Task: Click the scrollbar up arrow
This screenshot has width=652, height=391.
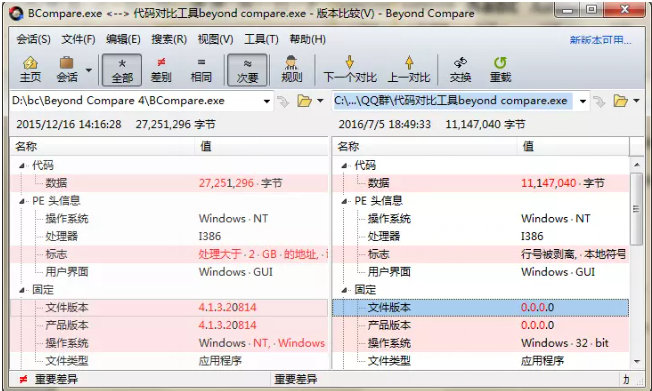Action: pos(637,165)
